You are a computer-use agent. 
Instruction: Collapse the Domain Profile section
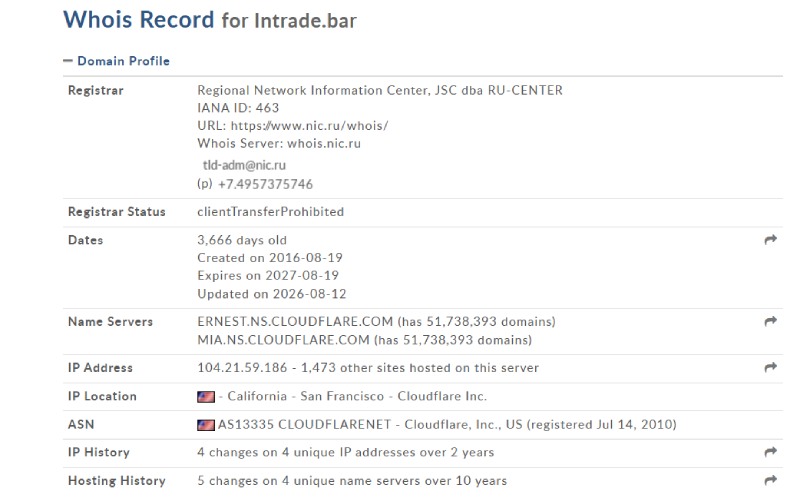[x=116, y=61]
